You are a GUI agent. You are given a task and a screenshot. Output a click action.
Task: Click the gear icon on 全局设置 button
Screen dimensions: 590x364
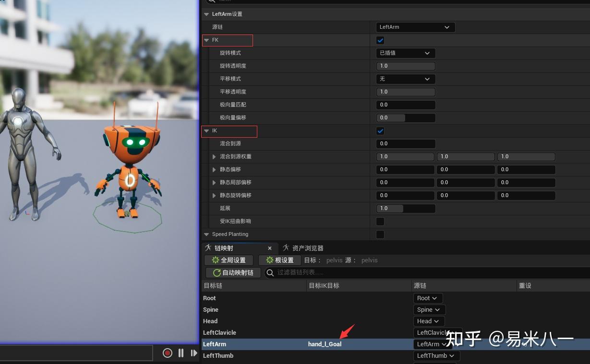215,260
